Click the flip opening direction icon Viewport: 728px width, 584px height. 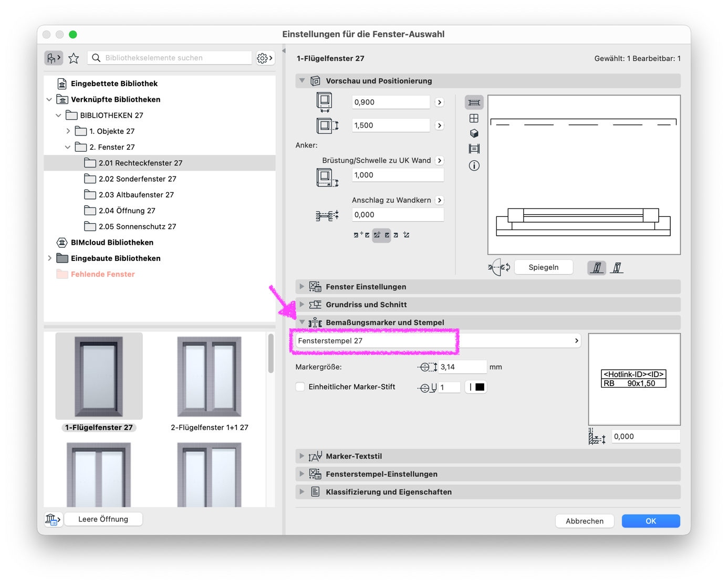pyautogui.click(x=498, y=267)
